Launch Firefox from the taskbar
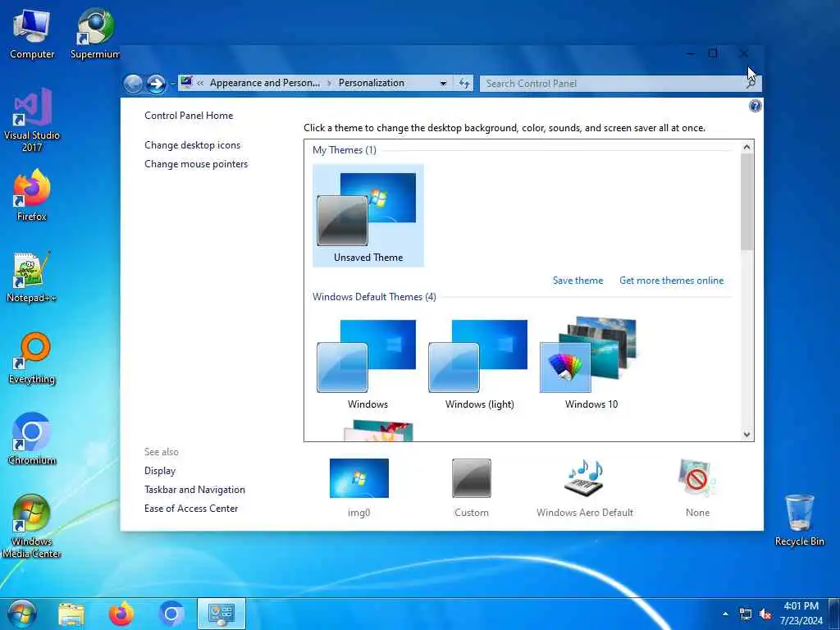The width and height of the screenshot is (840, 630). [x=121, y=614]
